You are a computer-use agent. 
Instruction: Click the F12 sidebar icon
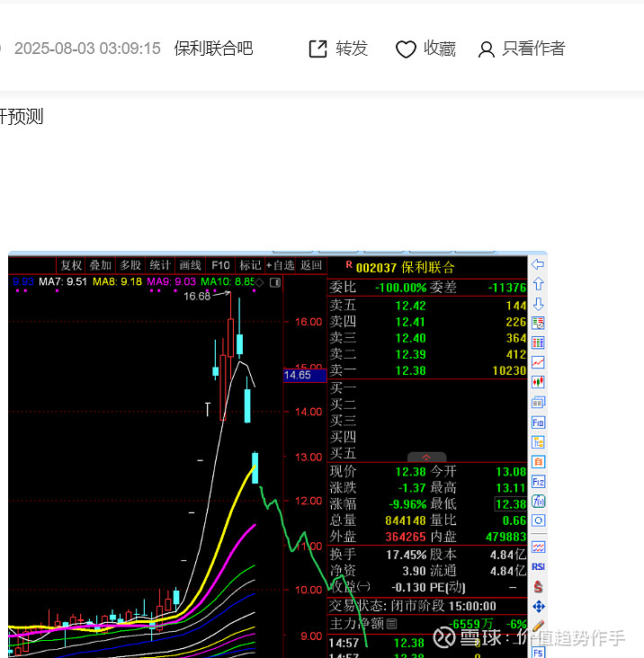(x=538, y=481)
